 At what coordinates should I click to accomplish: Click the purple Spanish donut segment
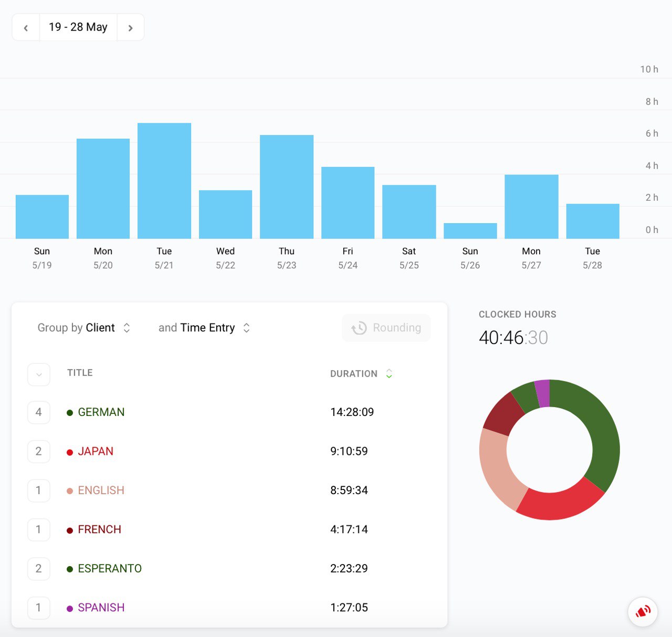point(543,393)
